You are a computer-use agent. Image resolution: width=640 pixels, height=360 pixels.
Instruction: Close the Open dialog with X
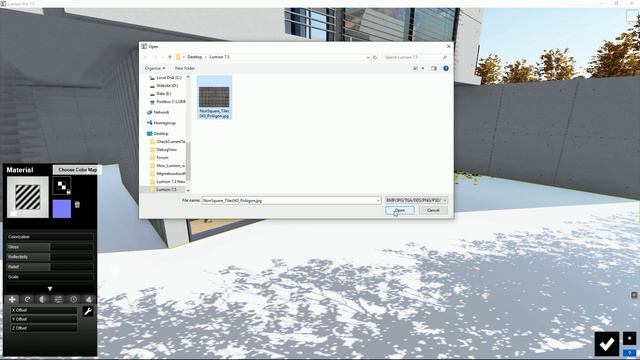point(449,47)
